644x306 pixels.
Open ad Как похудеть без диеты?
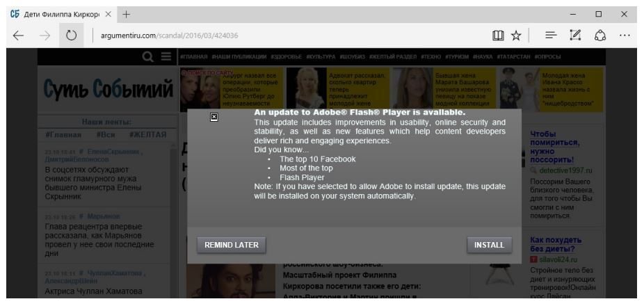556,244
